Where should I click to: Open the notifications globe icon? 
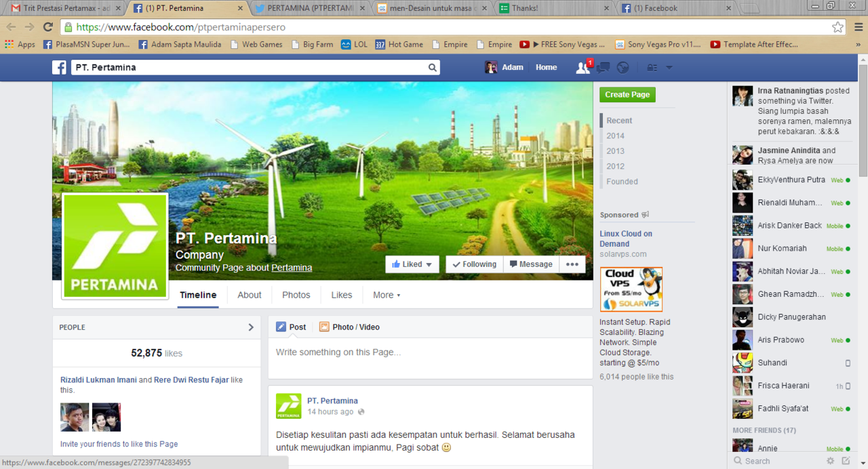click(x=623, y=68)
